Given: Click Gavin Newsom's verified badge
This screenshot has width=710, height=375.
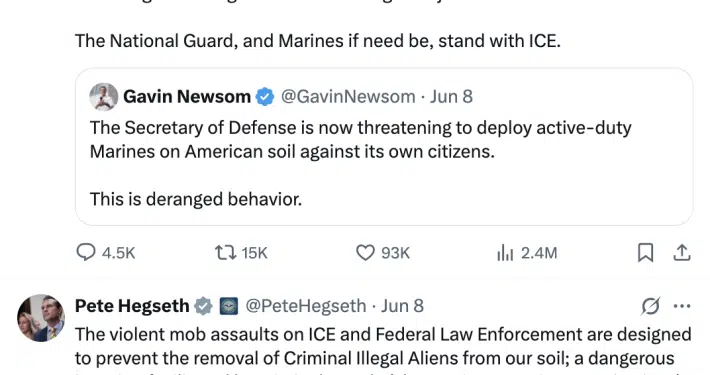Looking at the screenshot, I should [265, 97].
